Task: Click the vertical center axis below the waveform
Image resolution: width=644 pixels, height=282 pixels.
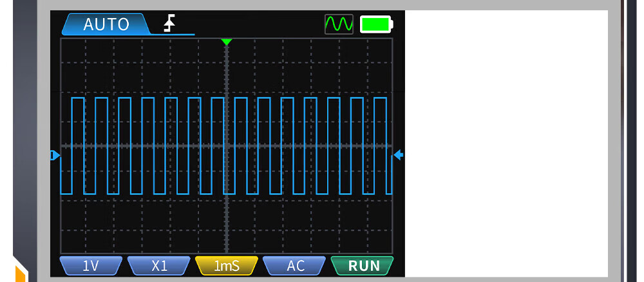Action: [x=226, y=225]
